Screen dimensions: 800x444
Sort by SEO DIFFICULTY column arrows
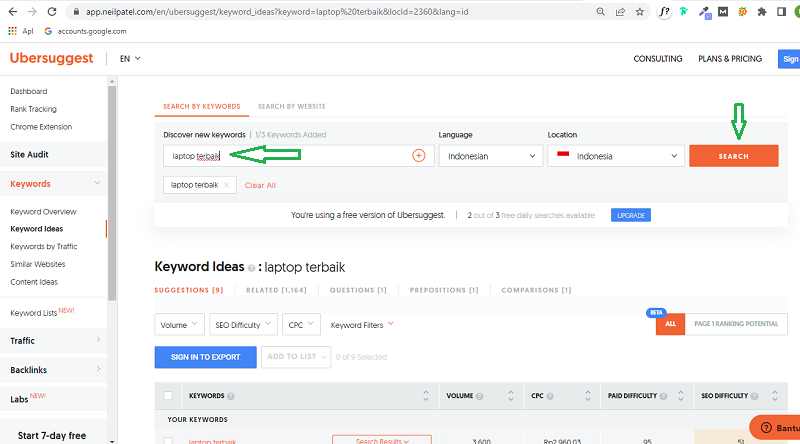click(774, 396)
